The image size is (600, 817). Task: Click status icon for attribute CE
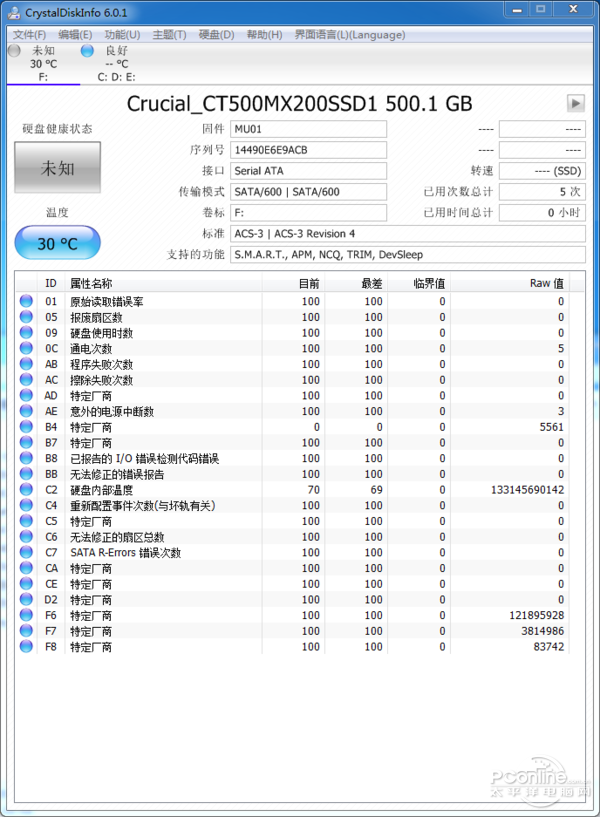click(x=26, y=583)
